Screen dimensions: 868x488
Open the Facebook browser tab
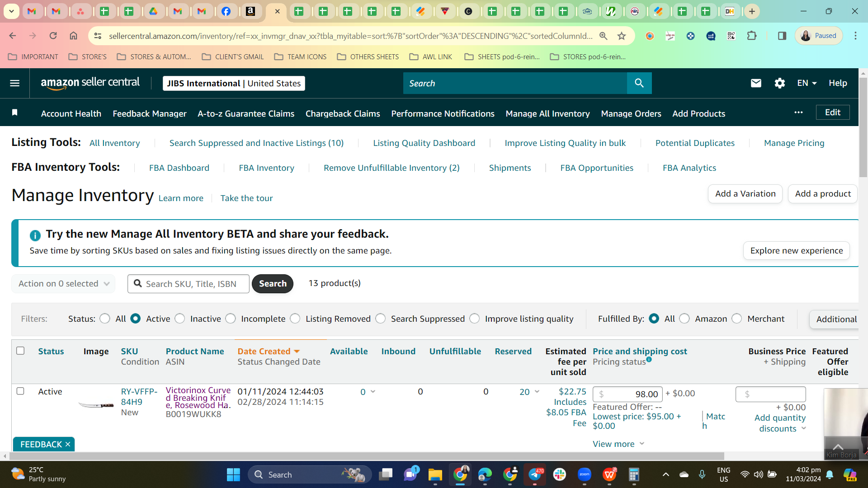(x=226, y=11)
